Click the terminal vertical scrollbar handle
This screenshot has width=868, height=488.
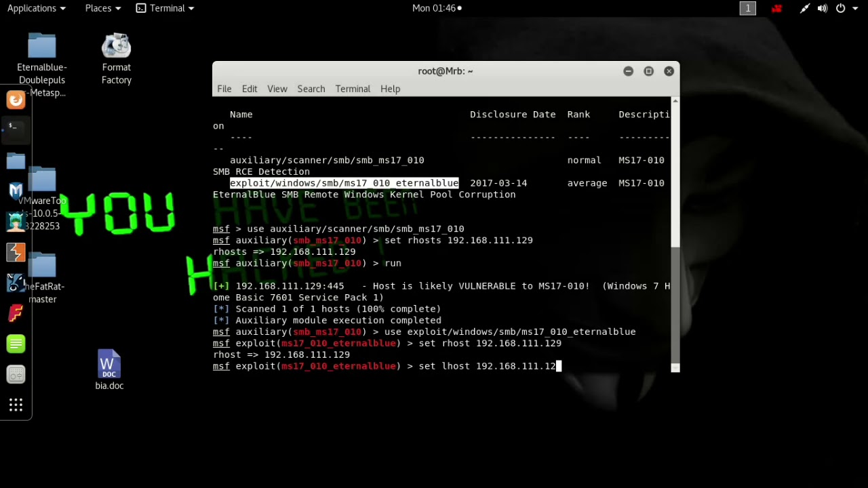(675, 304)
